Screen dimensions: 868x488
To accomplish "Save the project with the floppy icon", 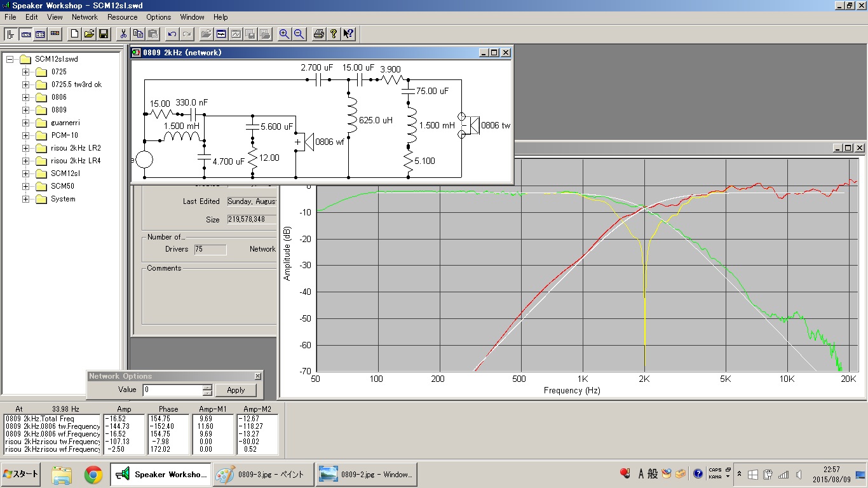I will pos(104,34).
